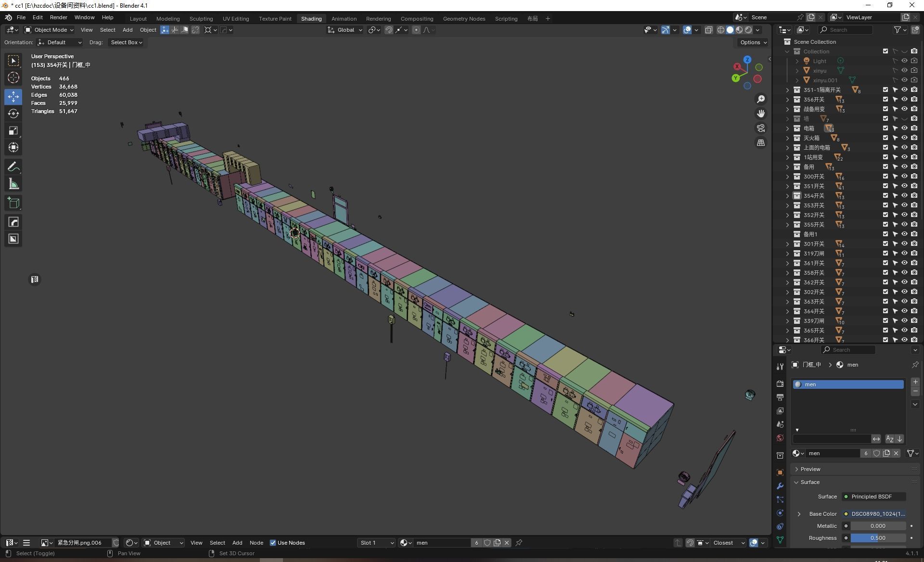Toggle exclude checkbox for 电箱 collection
The image size is (924, 562).
click(885, 128)
